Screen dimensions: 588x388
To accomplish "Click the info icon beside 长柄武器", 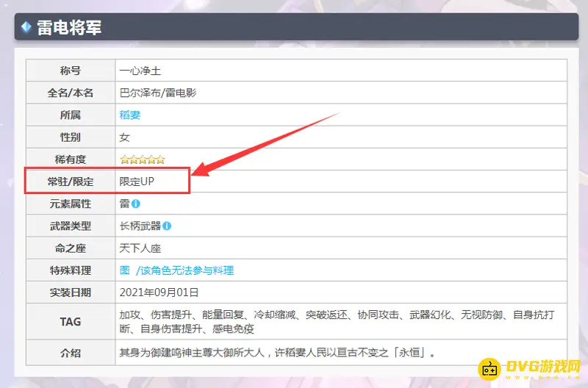I will tap(167, 226).
